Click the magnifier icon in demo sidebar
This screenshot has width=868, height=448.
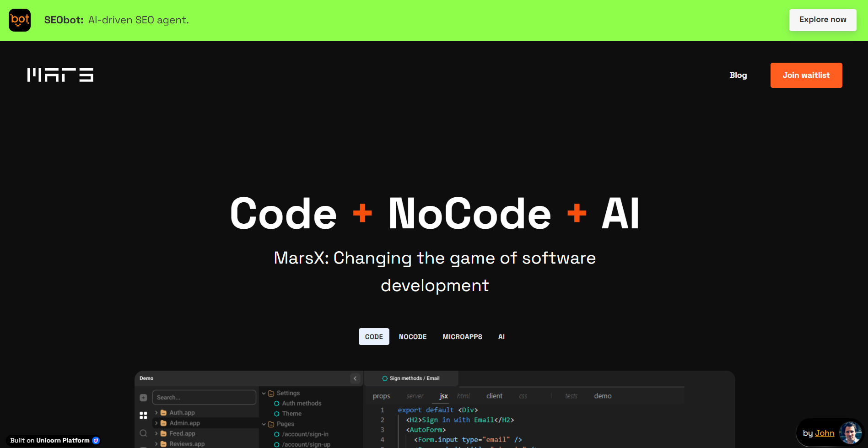[x=143, y=433]
